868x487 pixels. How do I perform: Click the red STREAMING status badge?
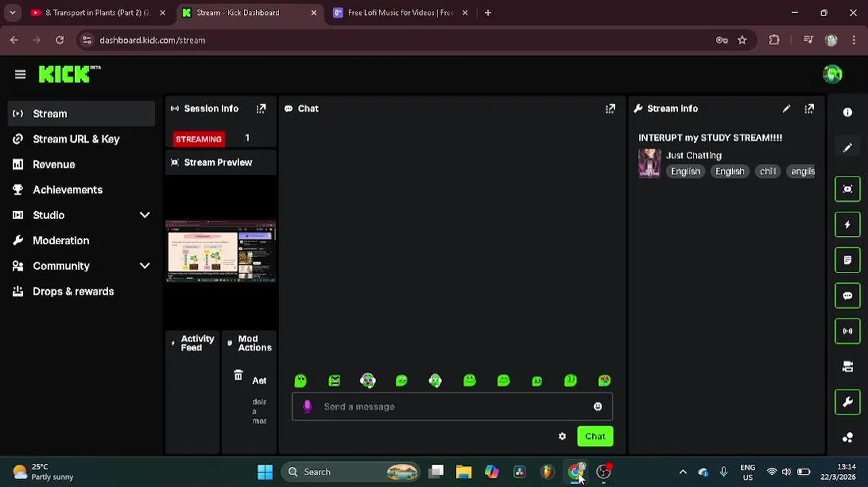[x=198, y=139]
